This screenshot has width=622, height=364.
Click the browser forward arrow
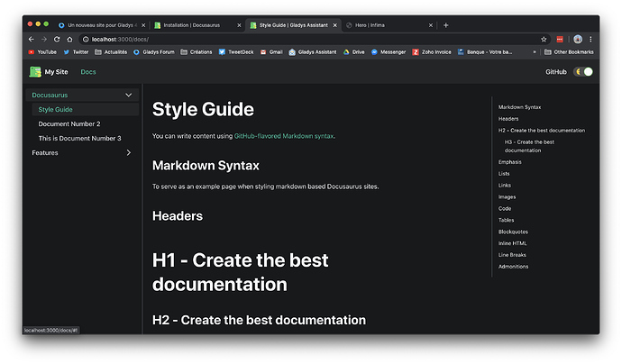(x=44, y=40)
